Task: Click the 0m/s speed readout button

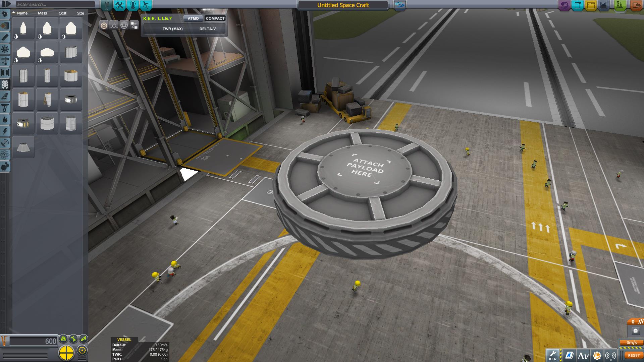Action: [x=631, y=343]
